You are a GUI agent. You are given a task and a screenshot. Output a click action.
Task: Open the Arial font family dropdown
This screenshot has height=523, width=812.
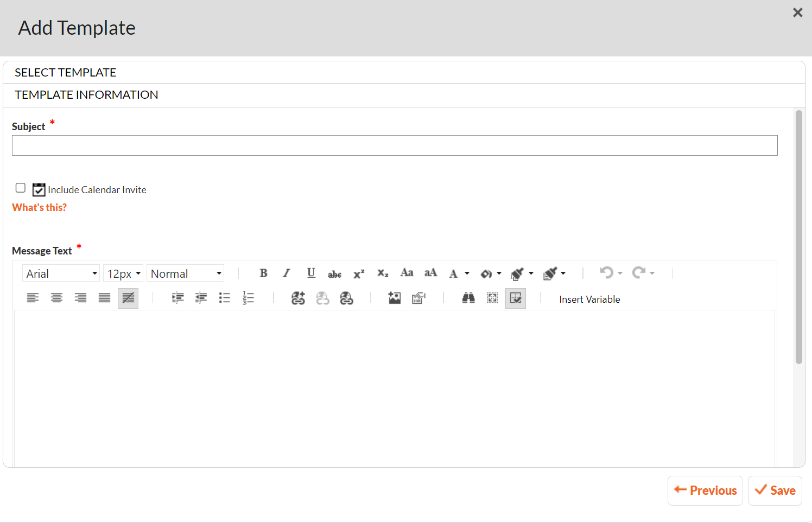61,273
